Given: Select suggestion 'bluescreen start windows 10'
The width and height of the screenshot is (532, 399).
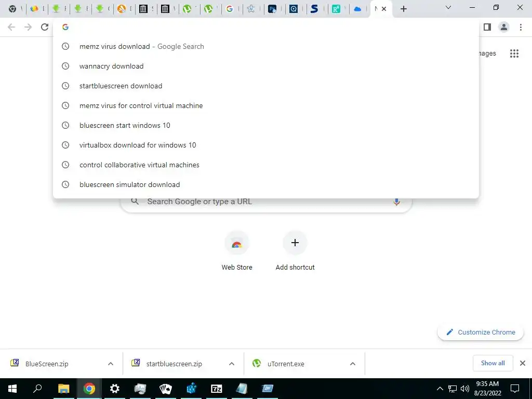Looking at the screenshot, I should click(x=266, y=125).
